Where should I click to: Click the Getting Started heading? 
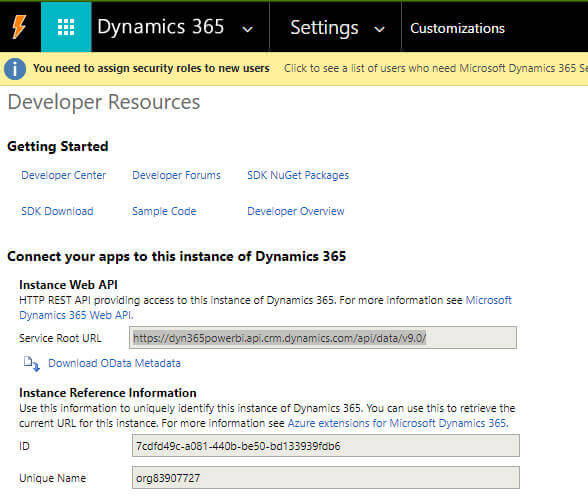pyautogui.click(x=58, y=146)
